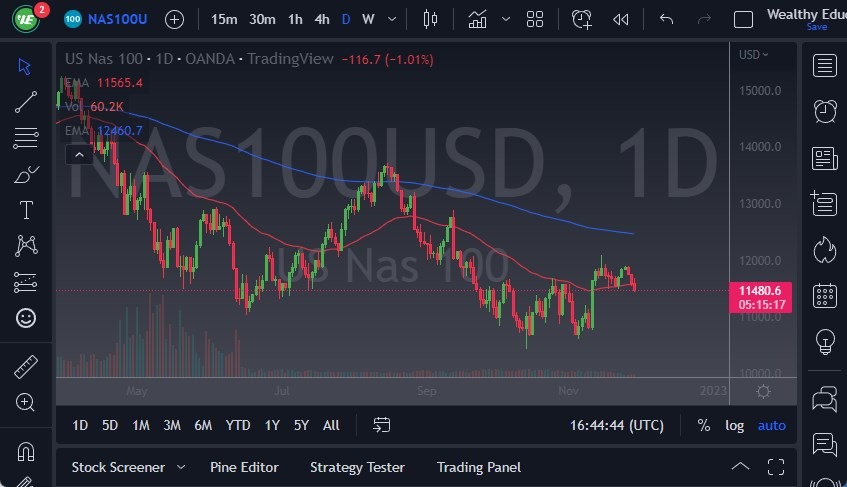Set the date range to 1D
This screenshot has height=487, width=847.
(x=80, y=425)
